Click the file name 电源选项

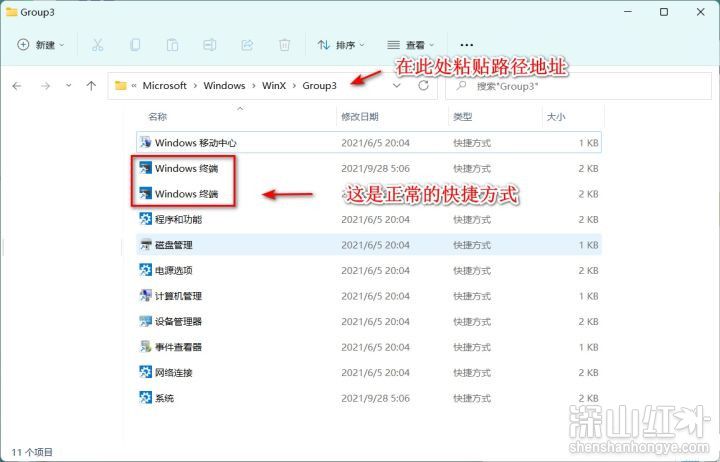(x=174, y=270)
